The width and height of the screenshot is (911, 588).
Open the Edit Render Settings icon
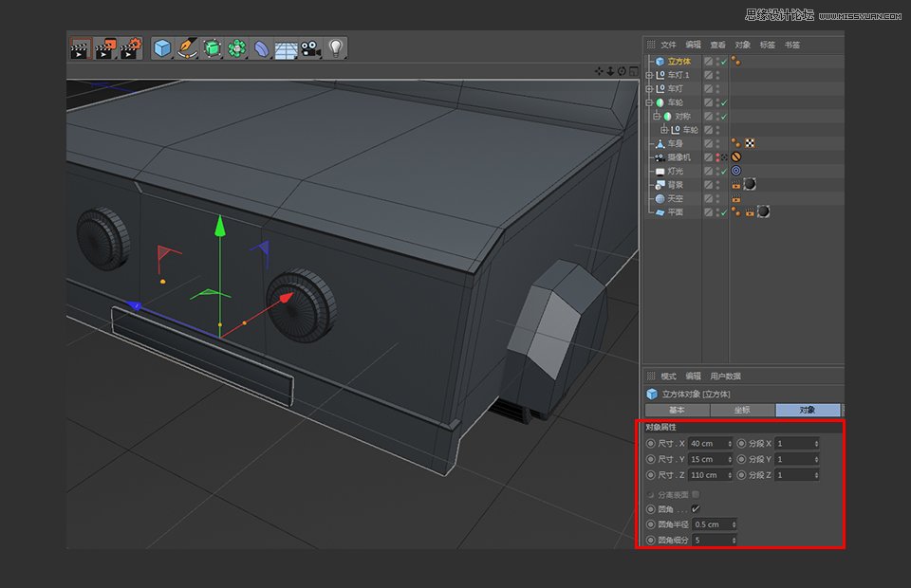[133, 48]
